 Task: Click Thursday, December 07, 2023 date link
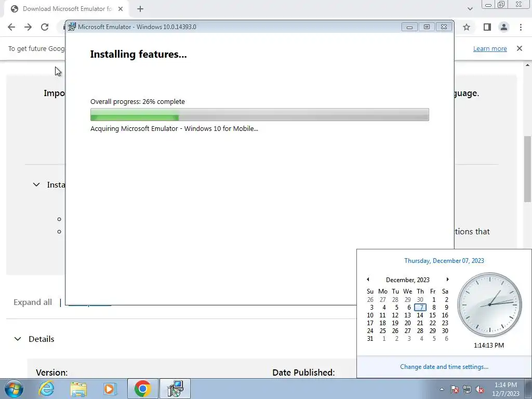[x=444, y=261]
